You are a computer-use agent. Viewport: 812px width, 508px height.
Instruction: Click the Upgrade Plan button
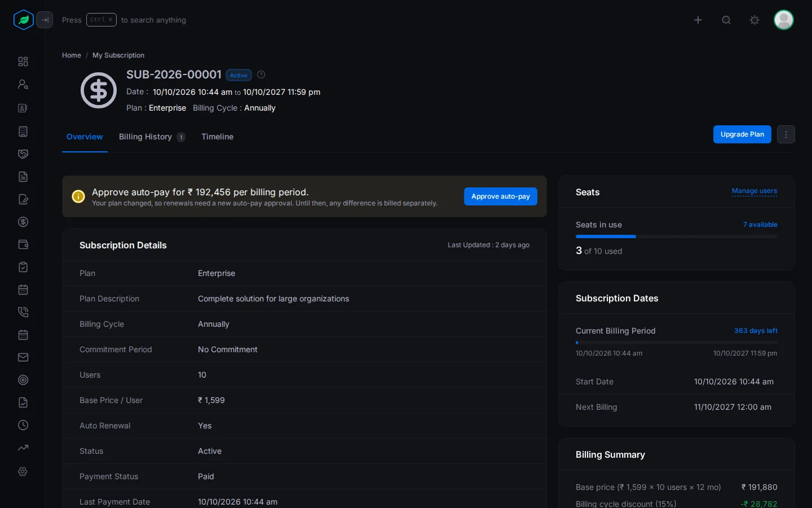[x=742, y=134]
